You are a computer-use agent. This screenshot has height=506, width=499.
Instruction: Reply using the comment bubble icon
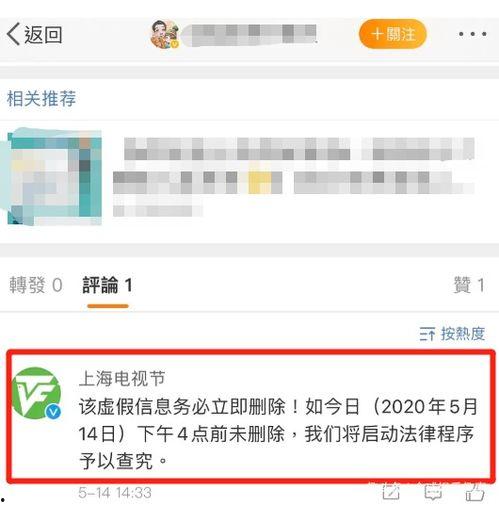click(433, 492)
